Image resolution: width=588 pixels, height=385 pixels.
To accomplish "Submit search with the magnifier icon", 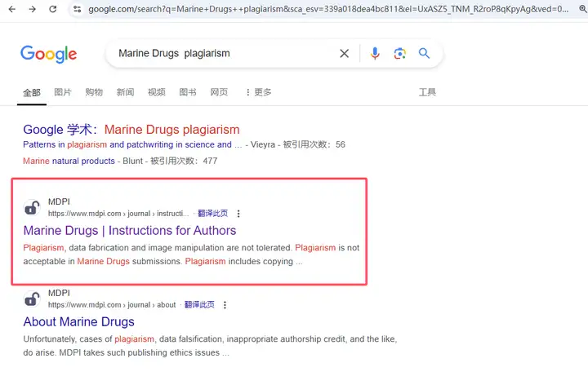I will (x=424, y=53).
